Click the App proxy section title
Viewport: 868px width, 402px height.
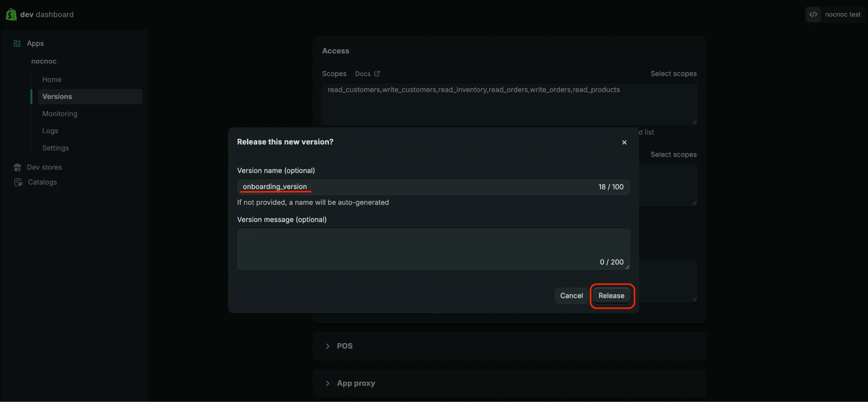tap(356, 383)
